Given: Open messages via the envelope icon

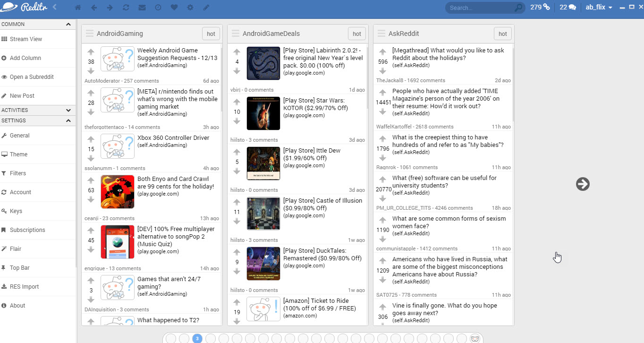Looking at the screenshot, I should (142, 8).
